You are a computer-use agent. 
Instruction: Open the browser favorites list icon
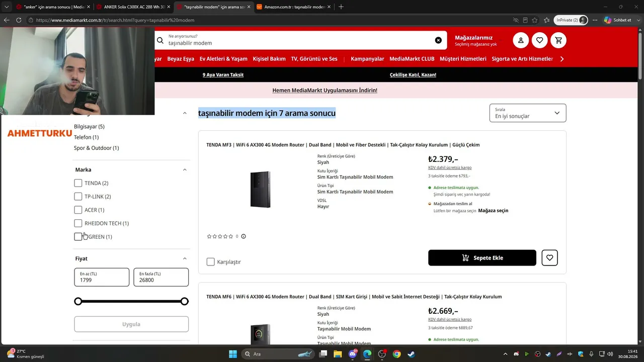coord(546,20)
